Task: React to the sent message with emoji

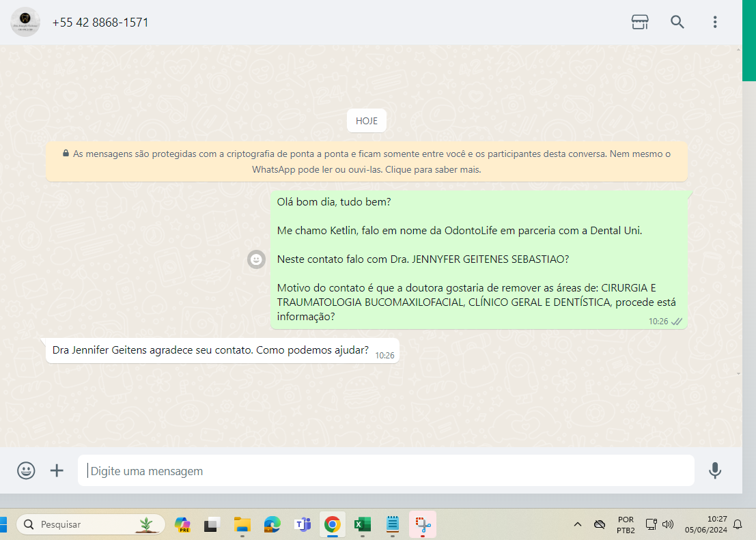Action: pyautogui.click(x=256, y=259)
